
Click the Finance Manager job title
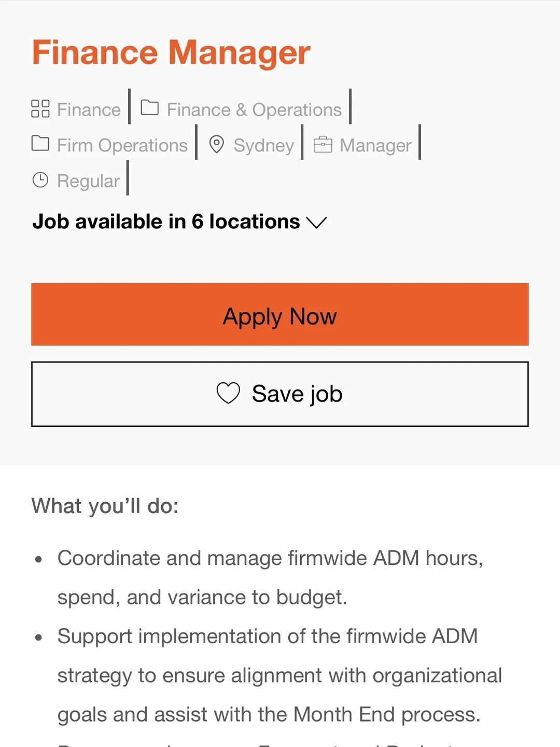(171, 52)
